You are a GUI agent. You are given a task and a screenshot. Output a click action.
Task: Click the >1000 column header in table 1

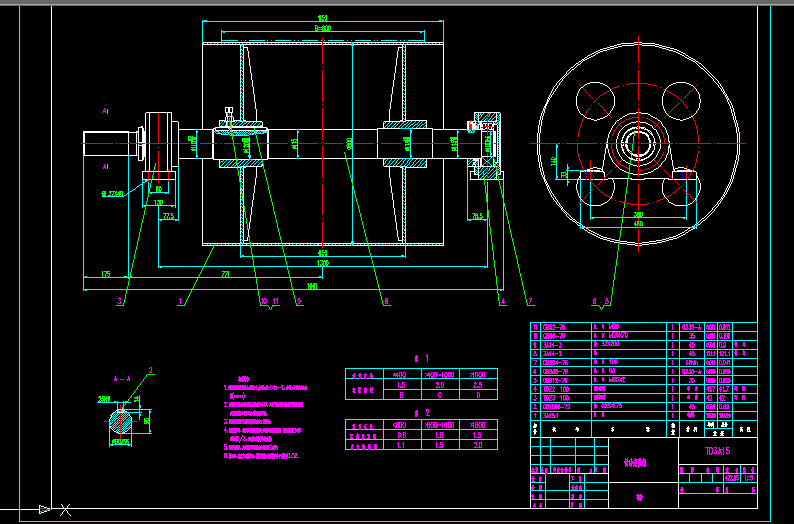click(x=477, y=373)
